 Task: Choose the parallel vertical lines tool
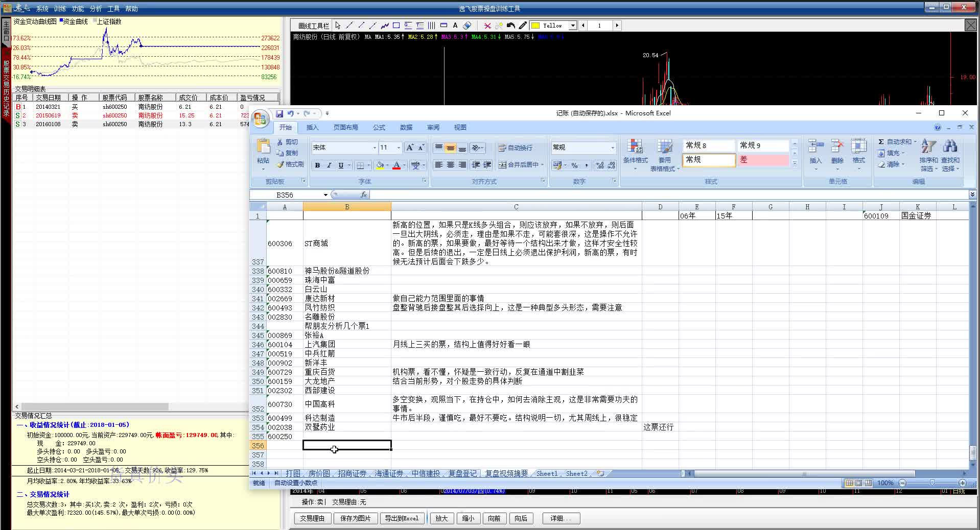[x=431, y=26]
